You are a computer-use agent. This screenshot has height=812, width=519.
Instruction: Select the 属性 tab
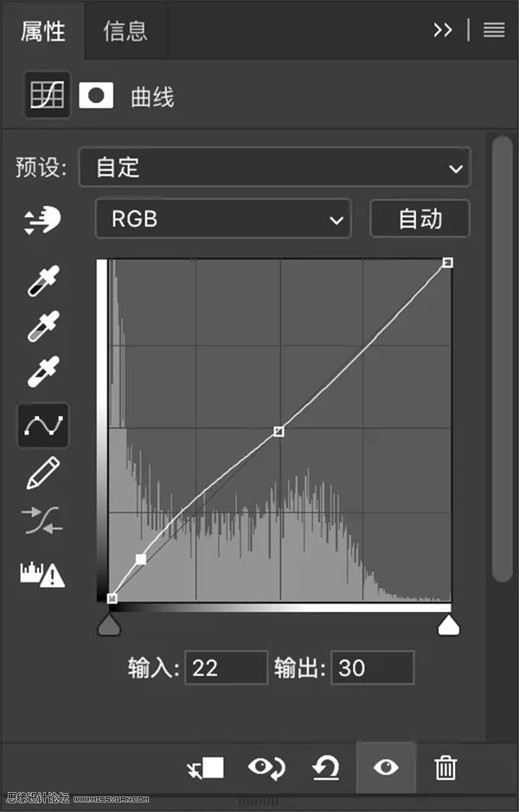click(x=43, y=30)
